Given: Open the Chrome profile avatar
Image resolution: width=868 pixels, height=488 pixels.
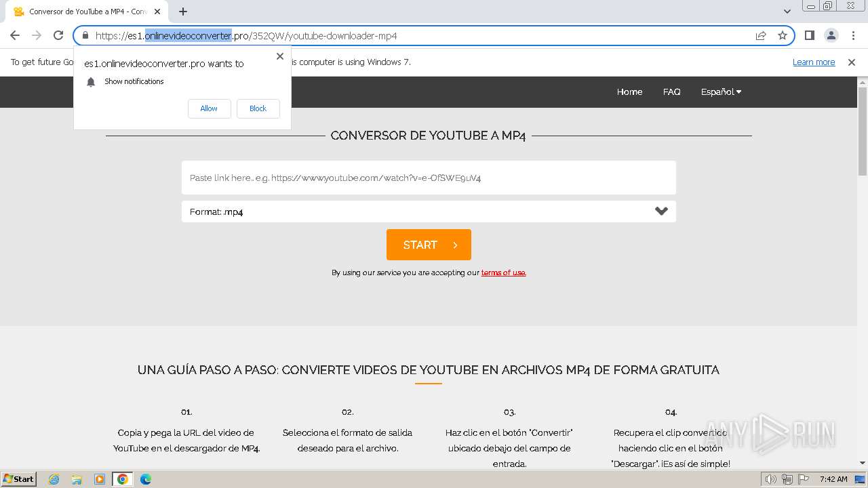Looking at the screenshot, I should click(831, 35).
